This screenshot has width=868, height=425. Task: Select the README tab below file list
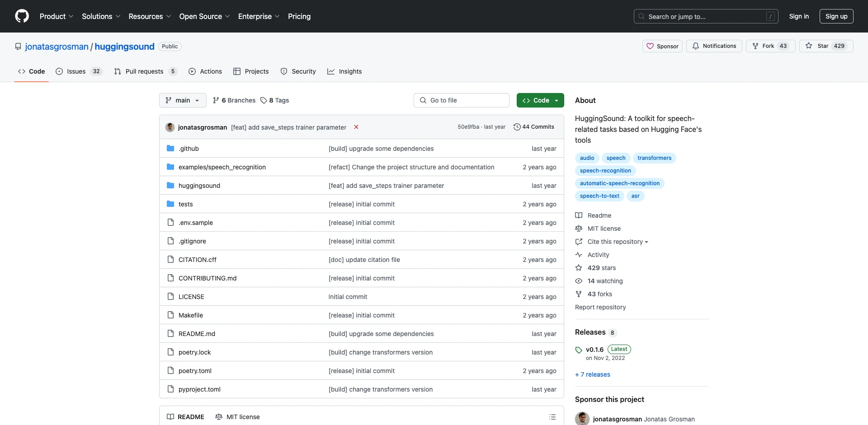(185, 417)
